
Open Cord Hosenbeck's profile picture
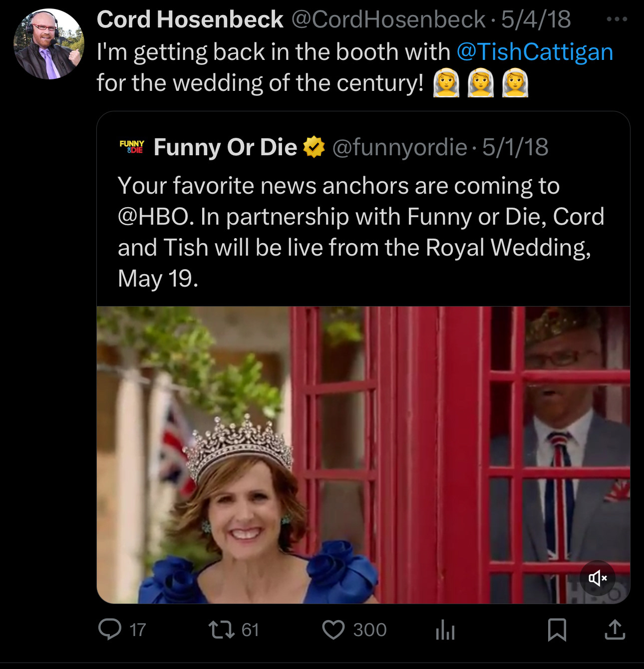48,44
